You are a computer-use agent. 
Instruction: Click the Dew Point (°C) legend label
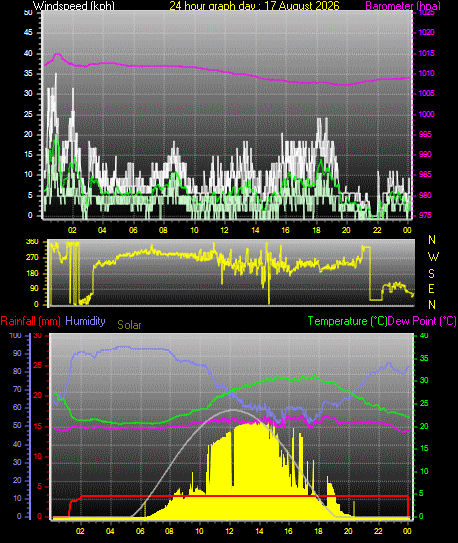tap(422, 321)
